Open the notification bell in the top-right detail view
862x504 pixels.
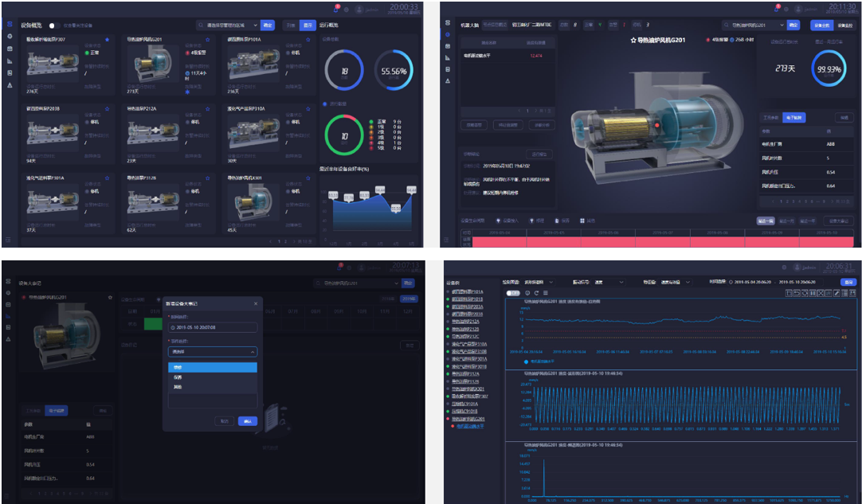[x=777, y=9]
